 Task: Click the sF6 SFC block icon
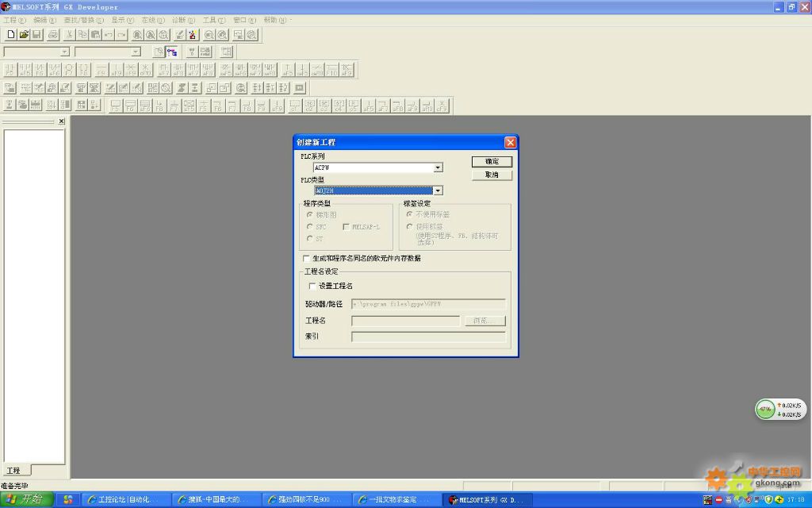144,106
